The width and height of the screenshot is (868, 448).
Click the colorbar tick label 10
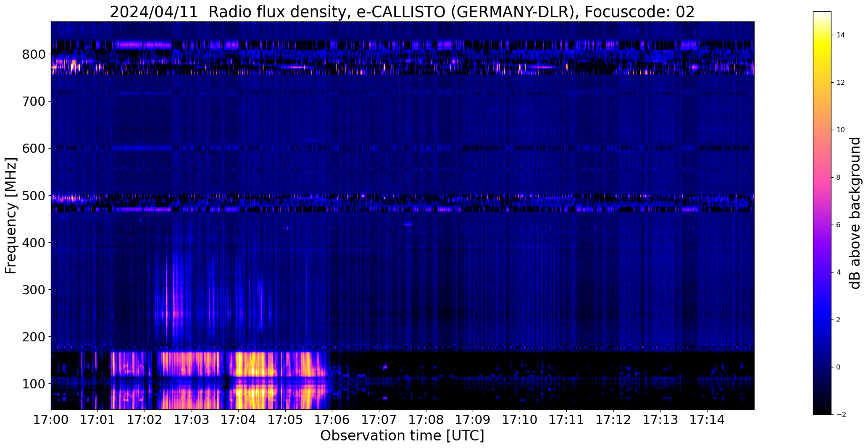(x=841, y=130)
